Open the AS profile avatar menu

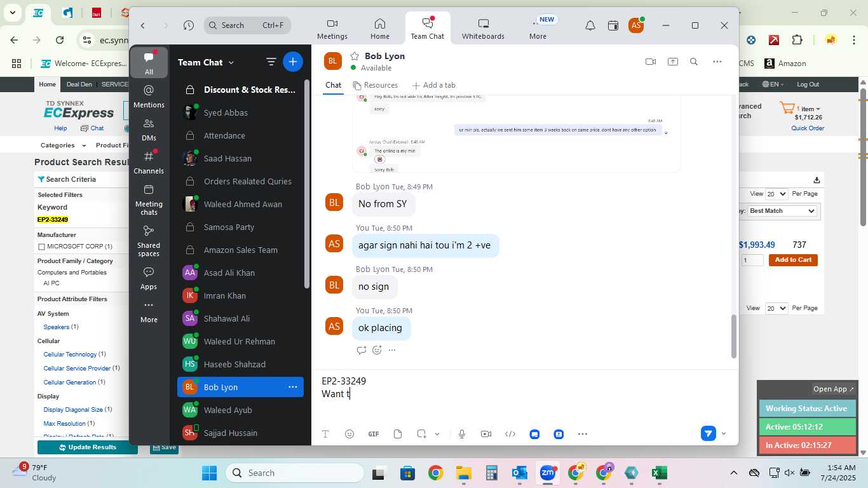pos(635,25)
